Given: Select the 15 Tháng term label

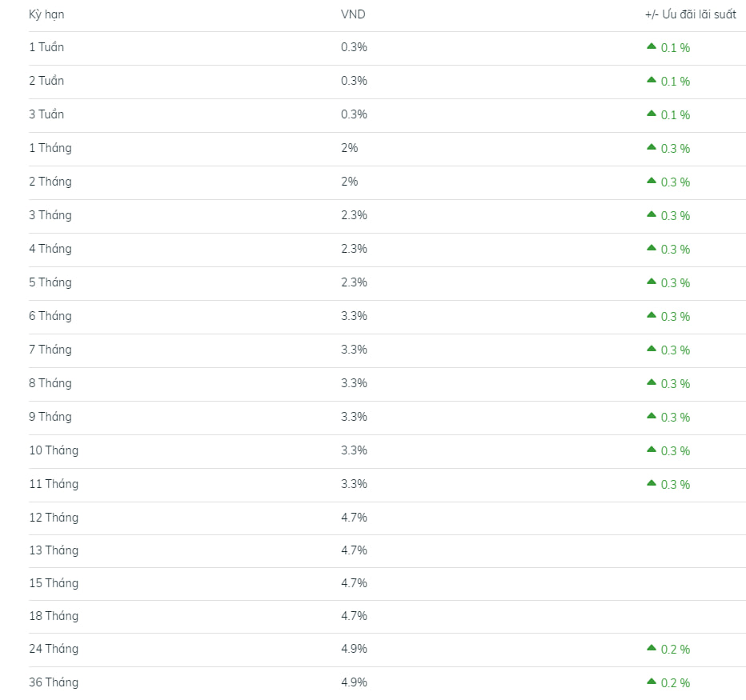Looking at the screenshot, I should pos(54,583).
